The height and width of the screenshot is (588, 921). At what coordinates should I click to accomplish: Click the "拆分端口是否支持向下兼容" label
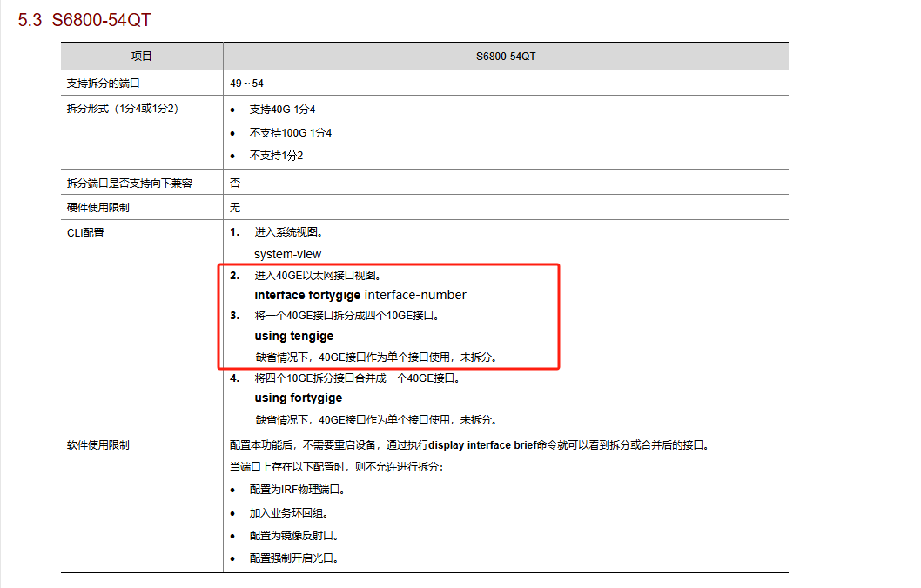(129, 183)
